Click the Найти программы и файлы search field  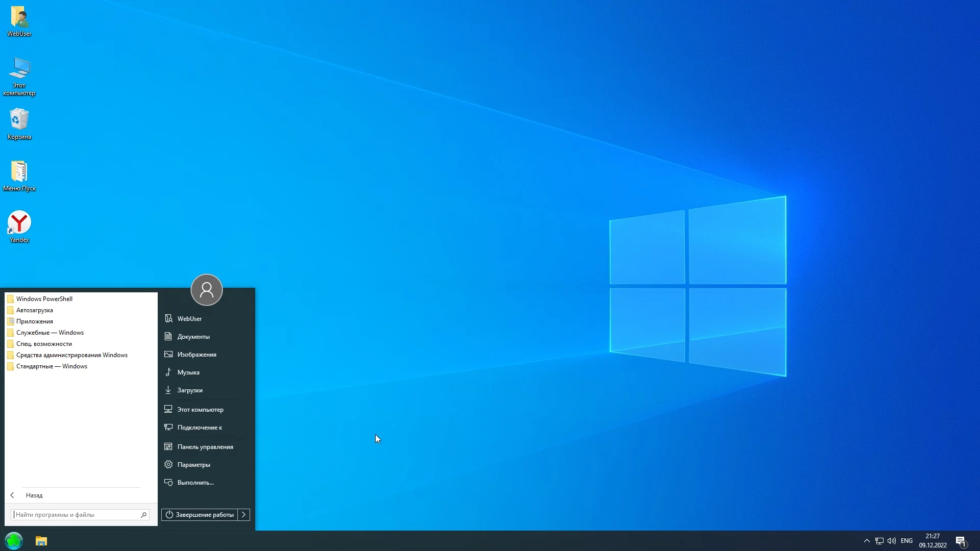tap(77, 515)
